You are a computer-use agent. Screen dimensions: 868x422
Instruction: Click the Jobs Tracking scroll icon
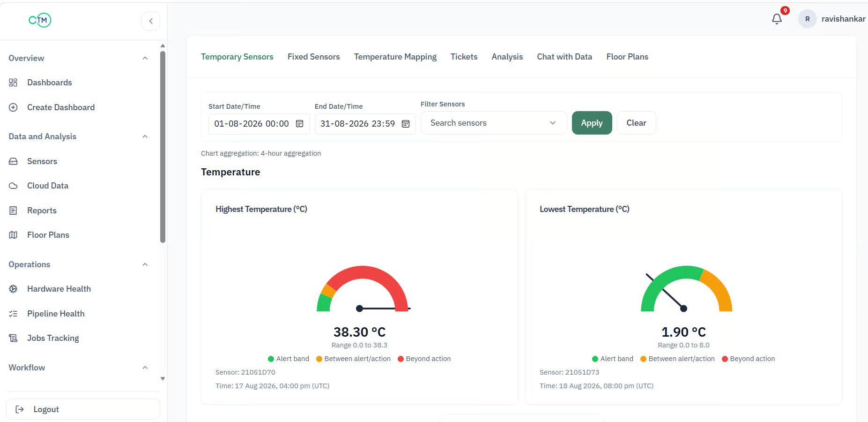coord(13,338)
